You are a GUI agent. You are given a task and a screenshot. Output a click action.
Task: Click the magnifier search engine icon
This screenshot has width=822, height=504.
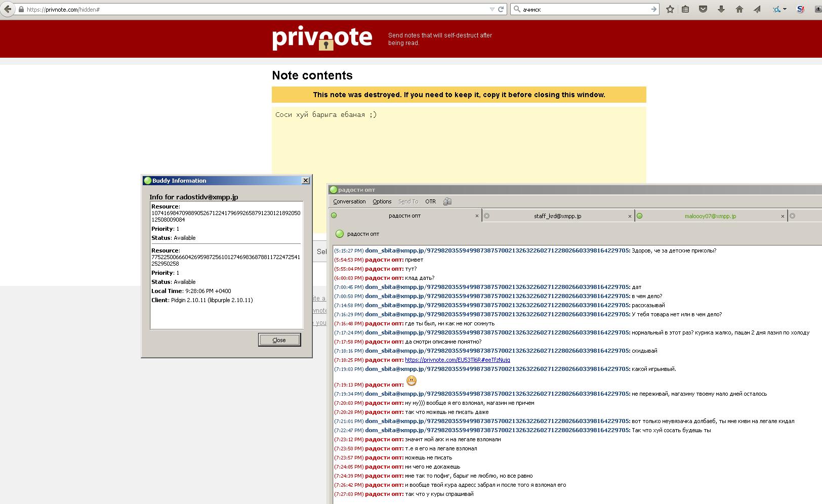coord(517,9)
